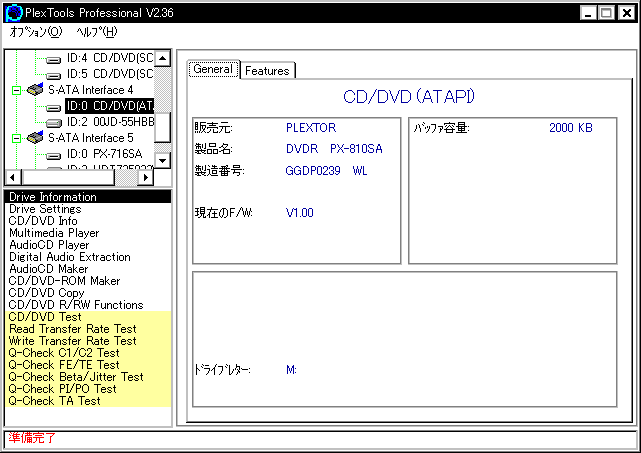Image resolution: width=641 pixels, height=453 pixels.
Task: Open Read Transfer Rate Test
Action: [x=88, y=329]
